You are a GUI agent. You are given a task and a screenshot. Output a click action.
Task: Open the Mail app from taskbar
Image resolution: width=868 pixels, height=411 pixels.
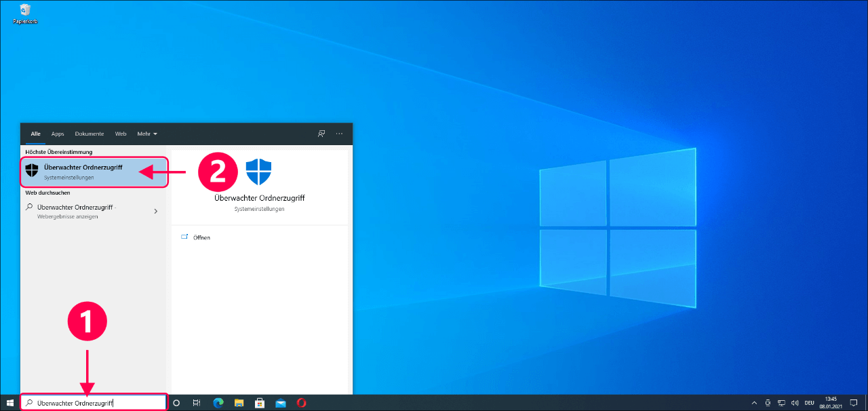tap(280, 403)
